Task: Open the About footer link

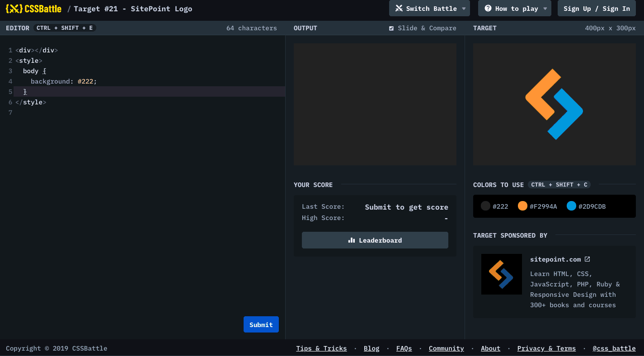Action: tap(490, 348)
